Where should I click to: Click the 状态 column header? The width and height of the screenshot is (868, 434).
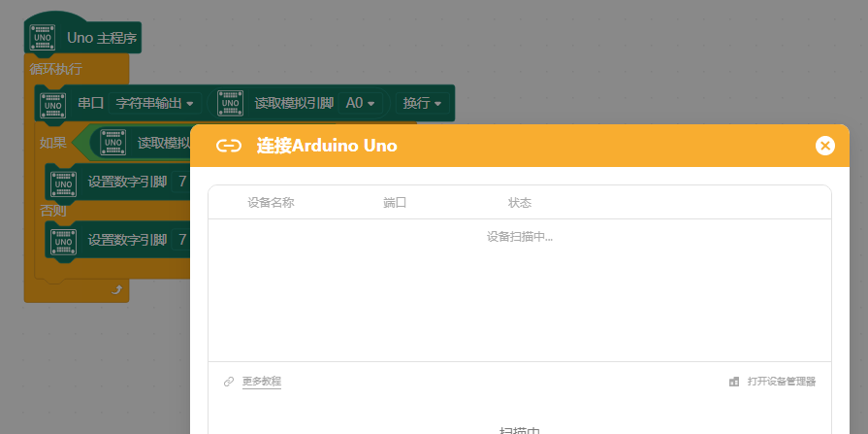point(520,203)
